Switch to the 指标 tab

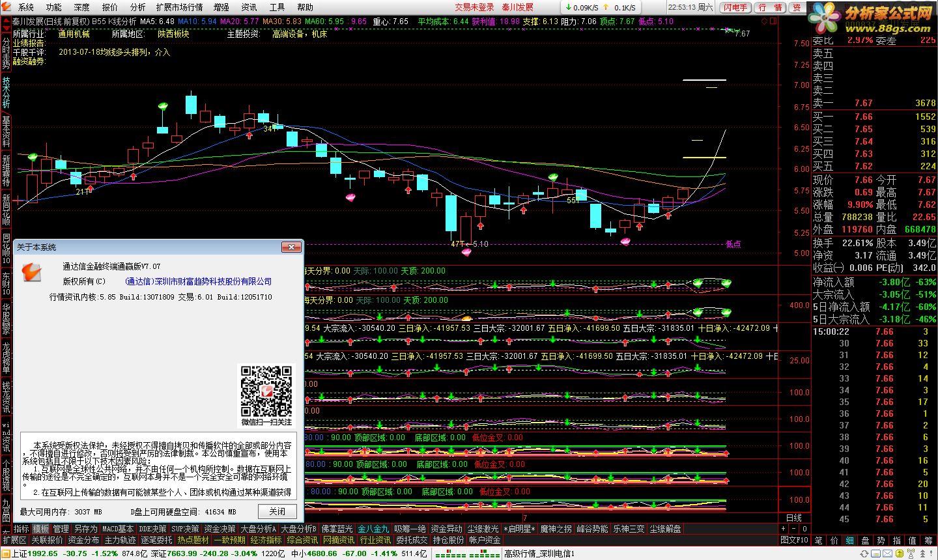point(21,529)
